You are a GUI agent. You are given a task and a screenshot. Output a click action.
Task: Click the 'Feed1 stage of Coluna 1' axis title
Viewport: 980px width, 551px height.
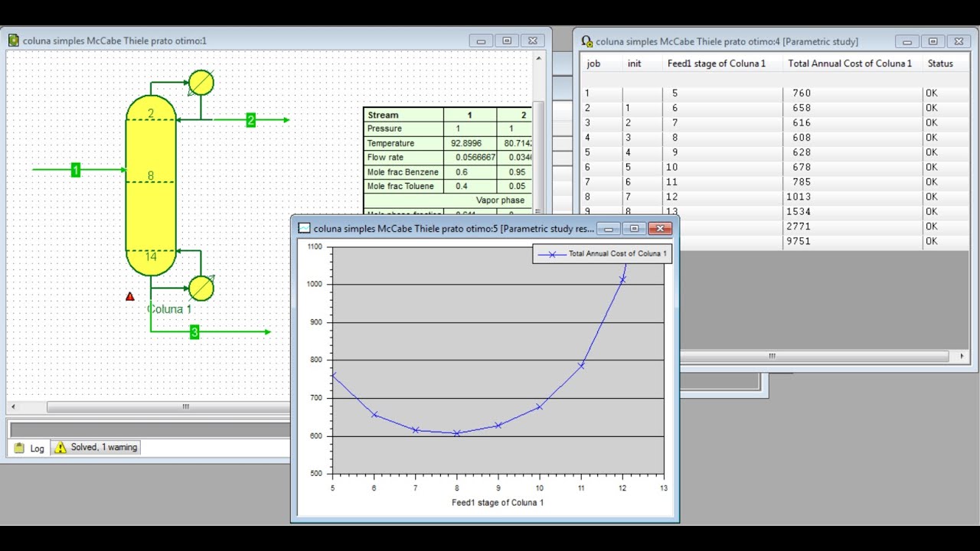coord(498,503)
